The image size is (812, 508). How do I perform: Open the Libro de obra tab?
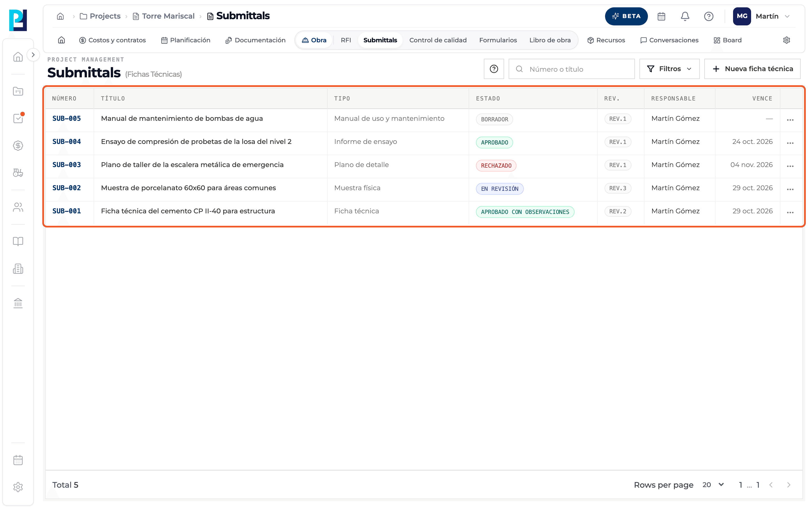[550, 40]
